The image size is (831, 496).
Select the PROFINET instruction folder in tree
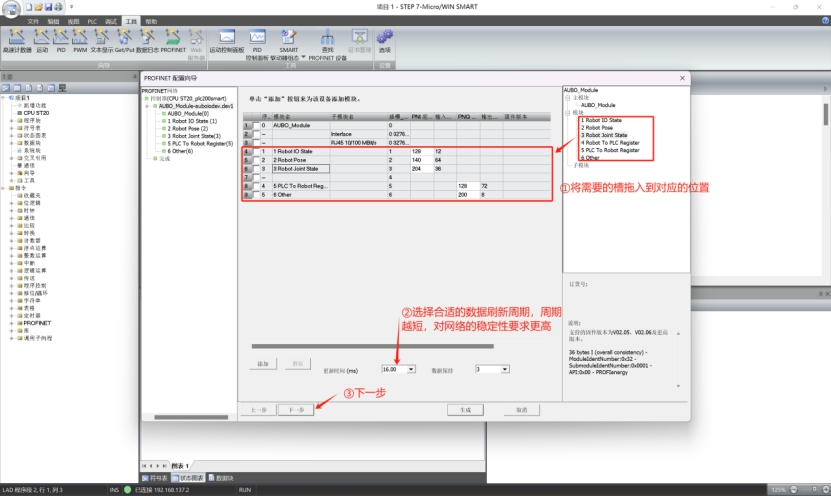[x=37, y=324]
